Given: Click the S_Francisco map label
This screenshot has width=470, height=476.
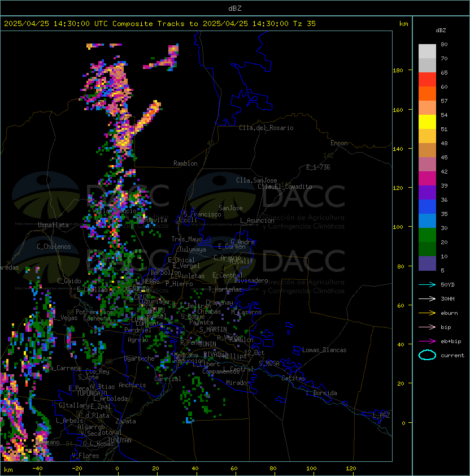Looking at the screenshot, I should pyautogui.click(x=202, y=214).
